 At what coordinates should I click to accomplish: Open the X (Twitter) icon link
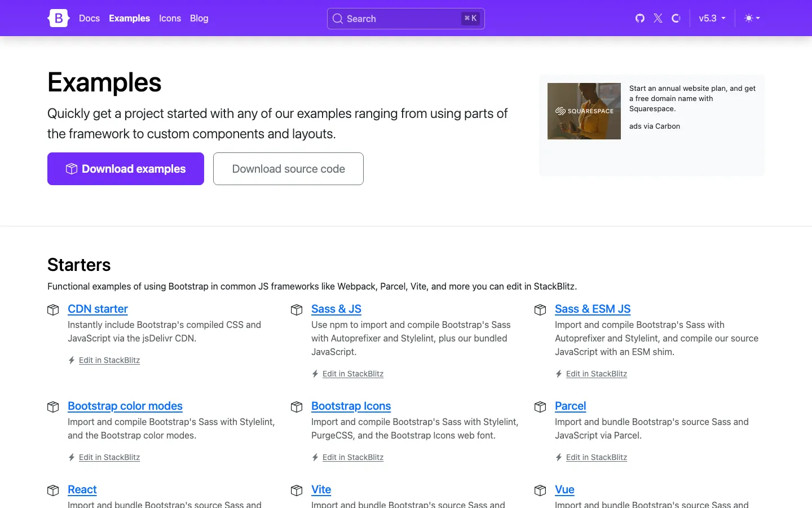pos(658,18)
